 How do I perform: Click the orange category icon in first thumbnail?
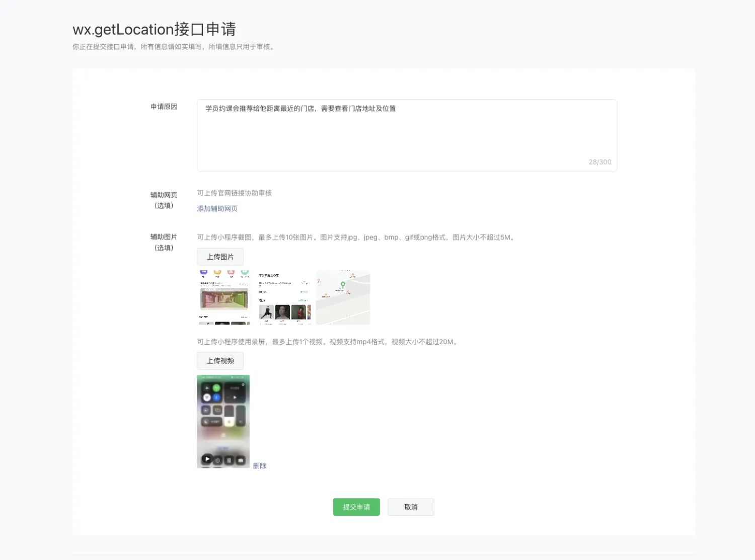(217, 272)
